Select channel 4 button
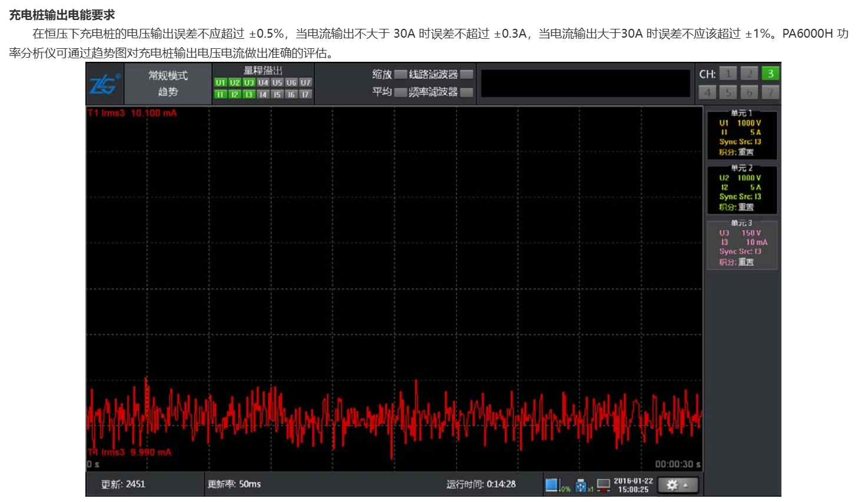868x502 pixels. point(707,92)
